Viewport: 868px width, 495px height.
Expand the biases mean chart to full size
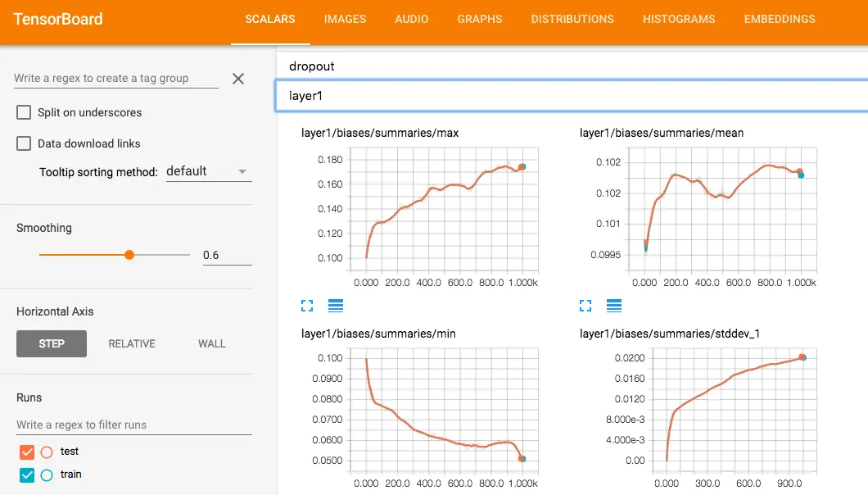[x=585, y=306]
